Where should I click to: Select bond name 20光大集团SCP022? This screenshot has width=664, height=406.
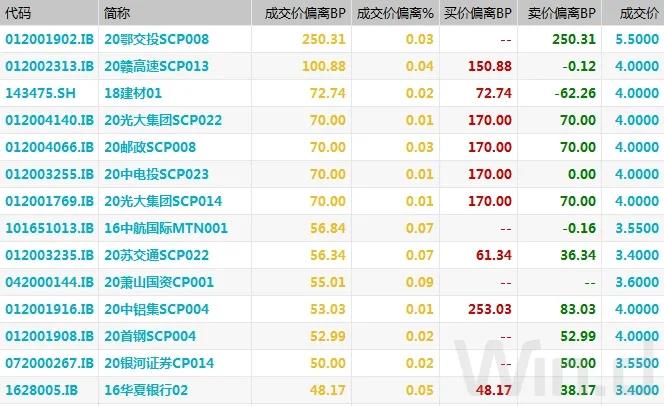[x=163, y=120]
